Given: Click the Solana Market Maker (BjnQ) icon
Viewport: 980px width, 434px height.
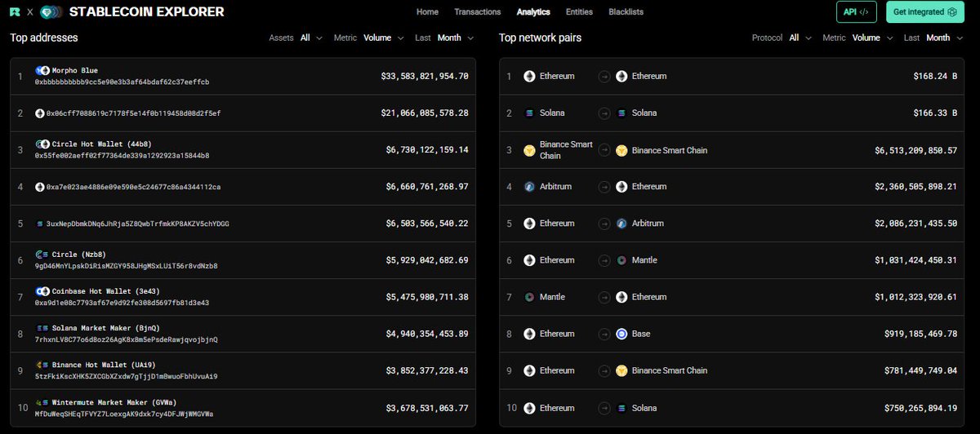Looking at the screenshot, I should pyautogui.click(x=42, y=328).
